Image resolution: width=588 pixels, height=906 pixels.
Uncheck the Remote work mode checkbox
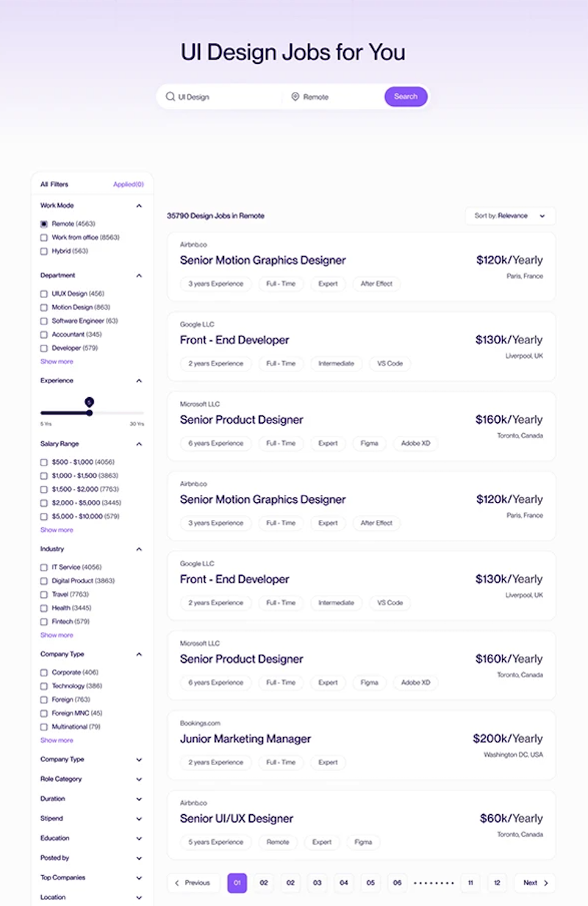click(x=44, y=224)
